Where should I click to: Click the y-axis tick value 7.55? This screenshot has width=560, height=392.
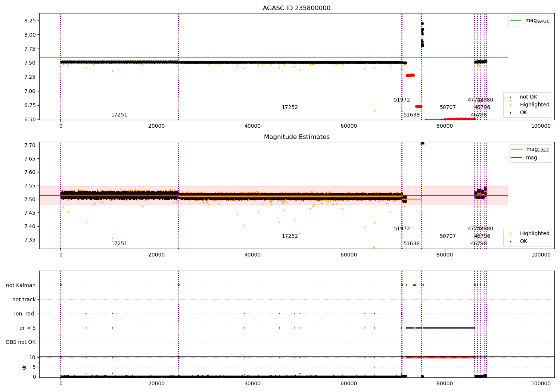(29, 186)
